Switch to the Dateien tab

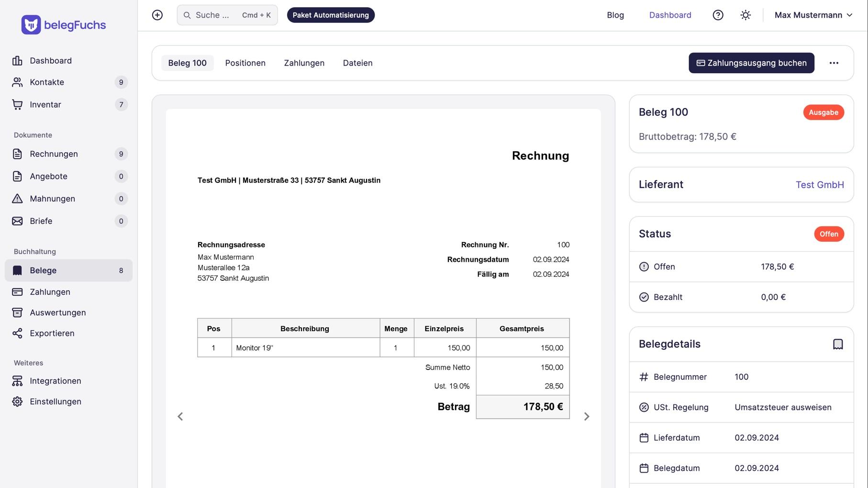357,63
